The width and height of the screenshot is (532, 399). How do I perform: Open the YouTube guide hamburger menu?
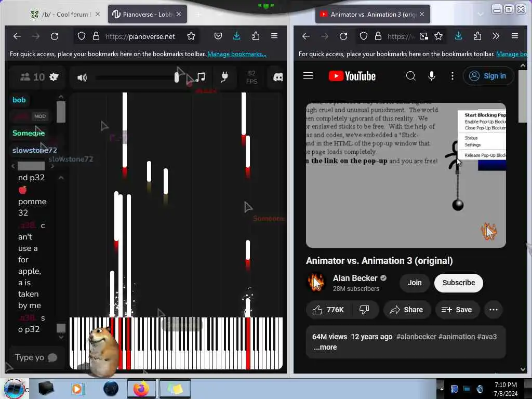[x=308, y=76]
